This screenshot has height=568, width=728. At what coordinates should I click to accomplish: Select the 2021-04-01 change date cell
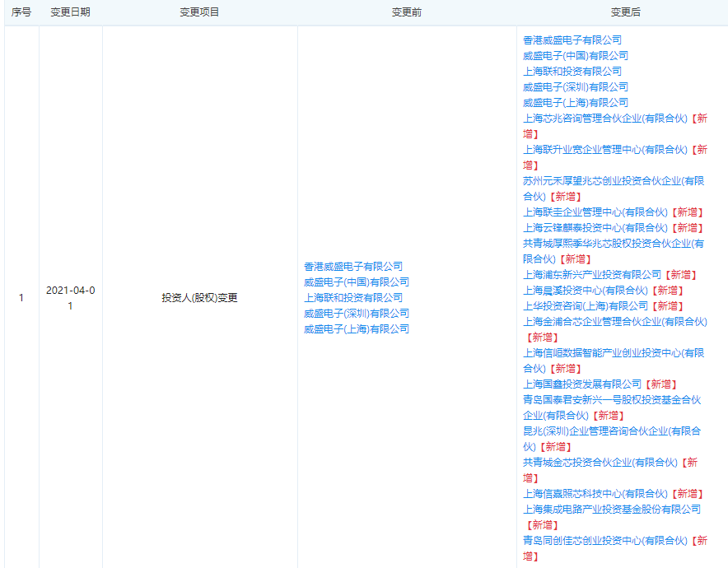tap(71, 298)
